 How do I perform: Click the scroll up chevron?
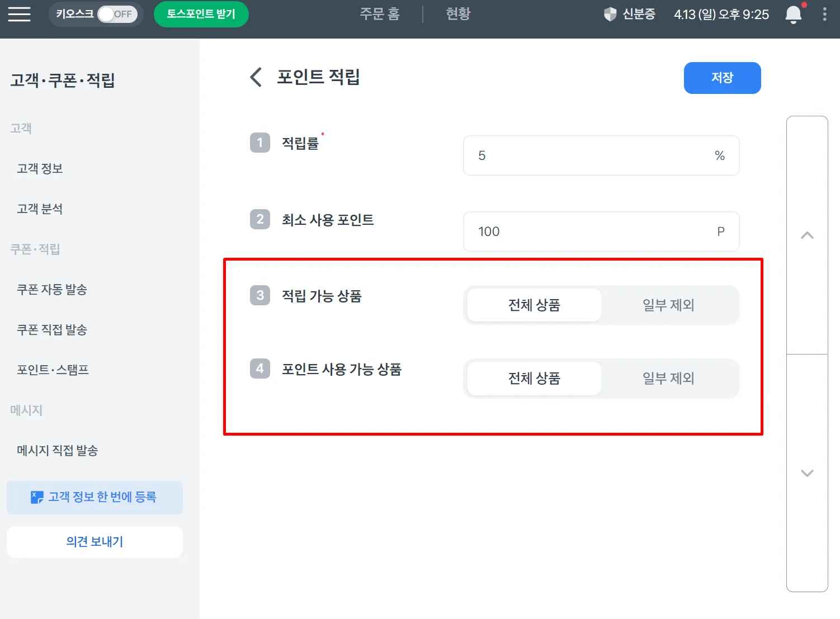coord(807,235)
